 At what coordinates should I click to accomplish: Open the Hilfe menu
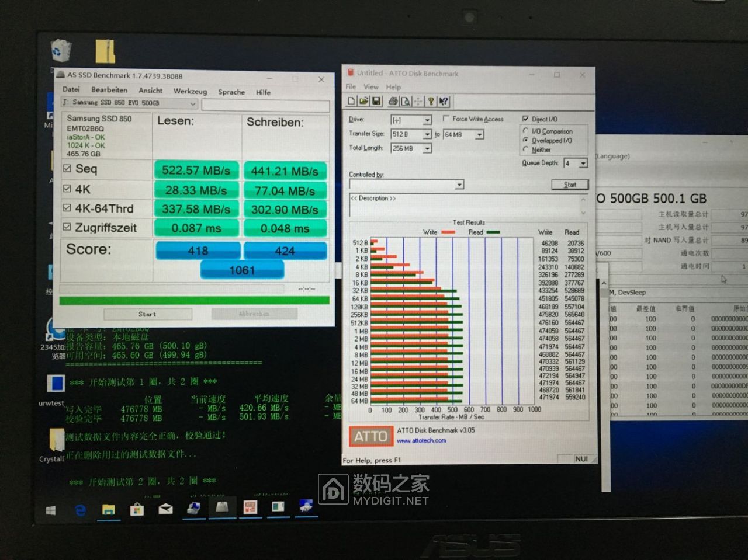tap(263, 92)
